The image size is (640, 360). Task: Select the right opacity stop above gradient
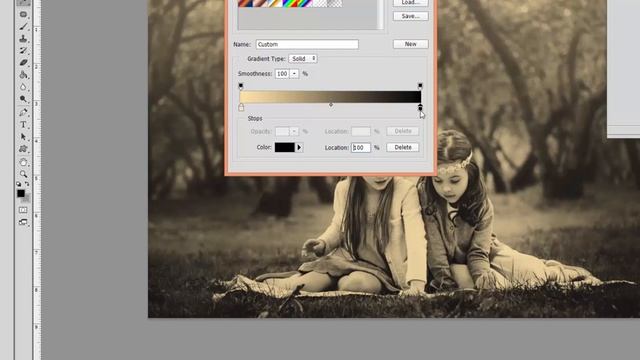coord(420,86)
